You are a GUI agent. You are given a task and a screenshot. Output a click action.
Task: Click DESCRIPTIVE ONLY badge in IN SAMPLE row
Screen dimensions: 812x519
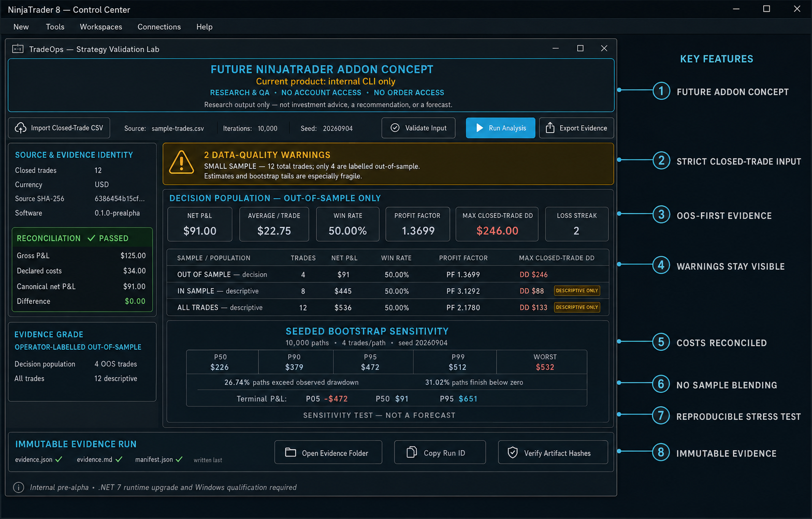[577, 291]
